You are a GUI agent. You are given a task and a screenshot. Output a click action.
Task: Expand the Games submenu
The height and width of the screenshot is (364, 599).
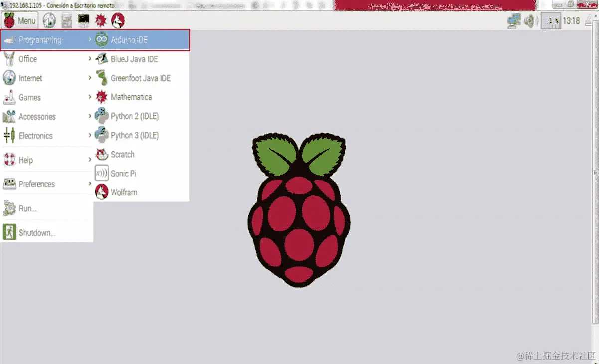click(x=47, y=97)
